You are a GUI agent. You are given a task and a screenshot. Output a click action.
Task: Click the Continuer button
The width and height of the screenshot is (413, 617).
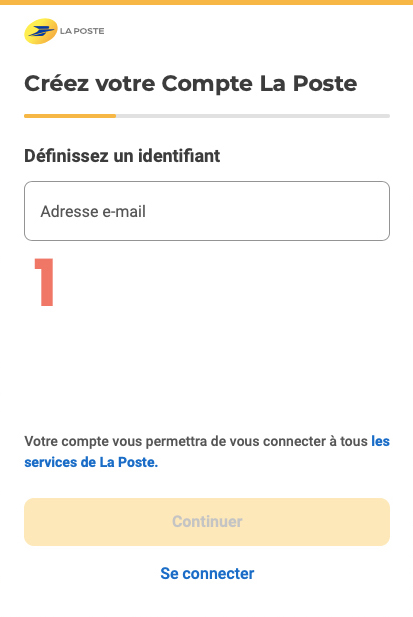pos(207,522)
